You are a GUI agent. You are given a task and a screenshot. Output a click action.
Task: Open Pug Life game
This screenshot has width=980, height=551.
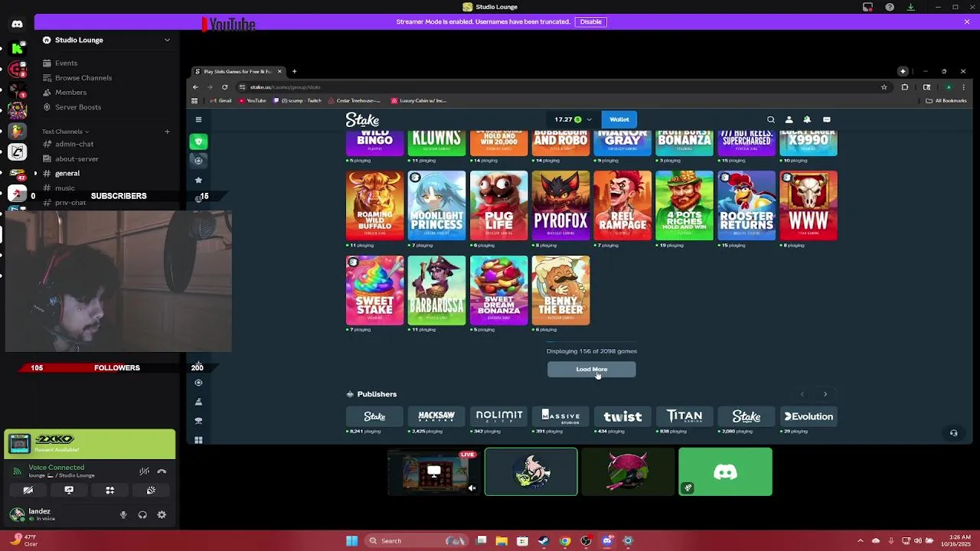[x=498, y=206]
